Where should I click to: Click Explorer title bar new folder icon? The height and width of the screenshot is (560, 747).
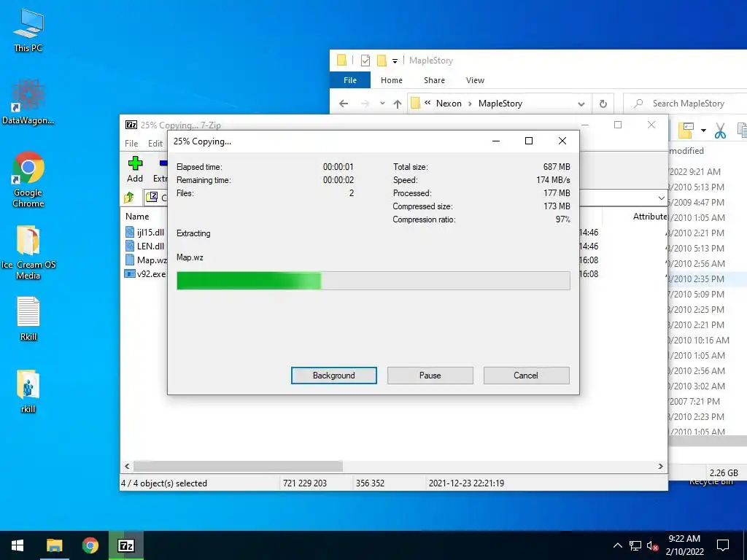381,61
